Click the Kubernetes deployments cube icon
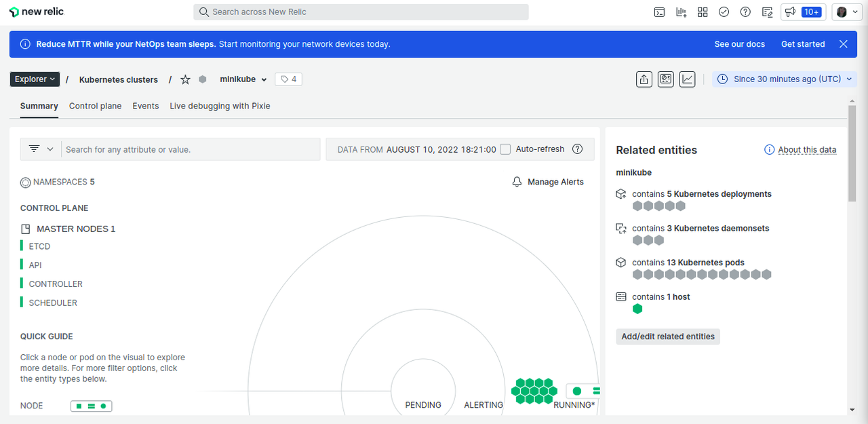The height and width of the screenshot is (424, 868). 620,194
